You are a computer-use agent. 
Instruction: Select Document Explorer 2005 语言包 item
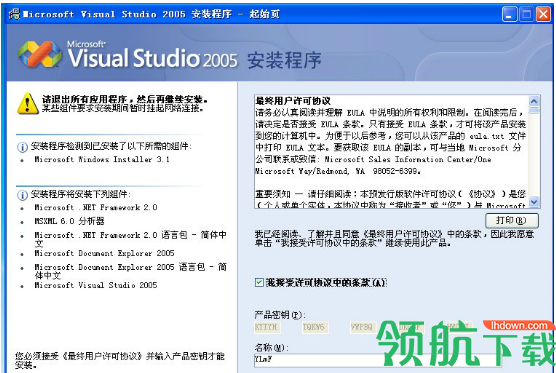click(x=130, y=271)
